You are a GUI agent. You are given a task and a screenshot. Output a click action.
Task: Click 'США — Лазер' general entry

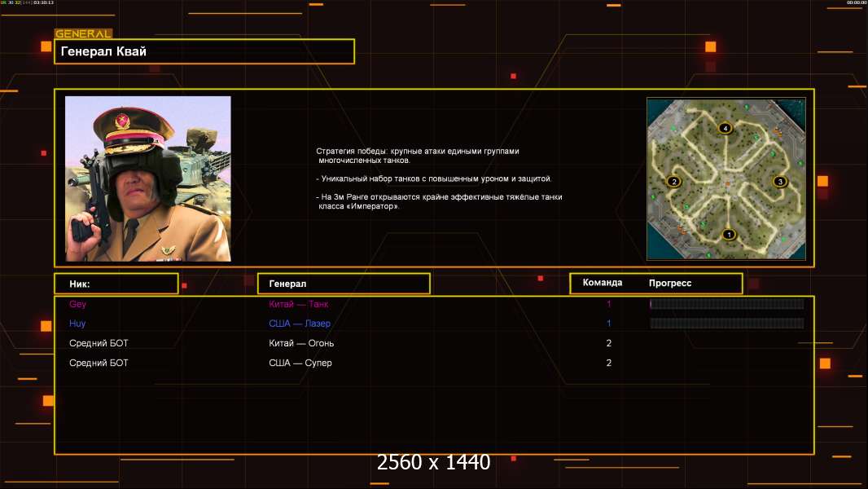point(300,324)
